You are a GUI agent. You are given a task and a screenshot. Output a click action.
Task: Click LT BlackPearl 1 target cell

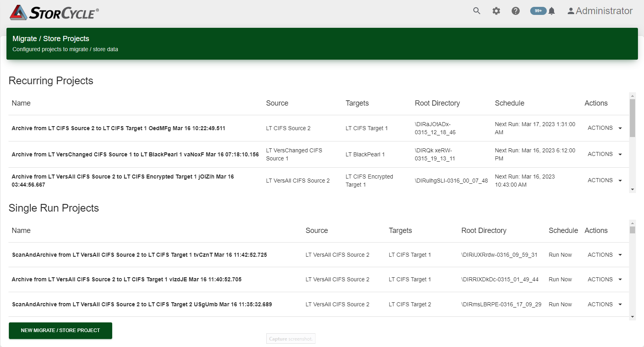pos(365,154)
